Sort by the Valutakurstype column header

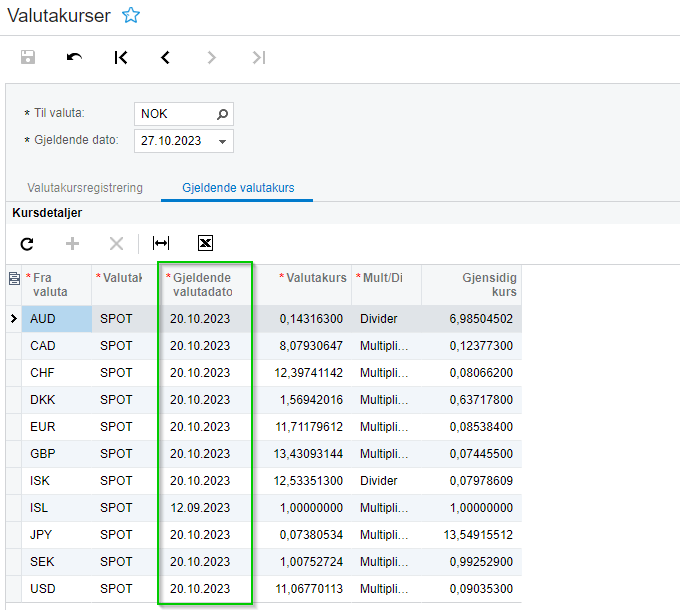(x=124, y=285)
